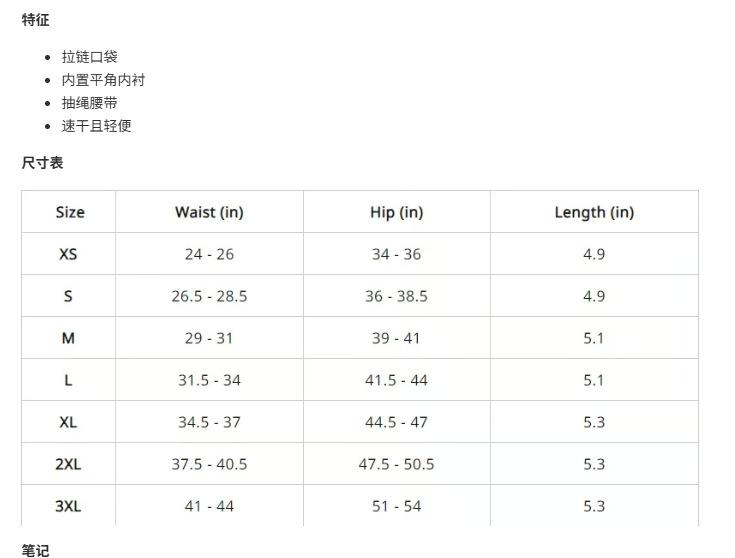Click the 26.5 - 28.5 waist cell
Viewport: 735px width, 558px height.
[209, 296]
